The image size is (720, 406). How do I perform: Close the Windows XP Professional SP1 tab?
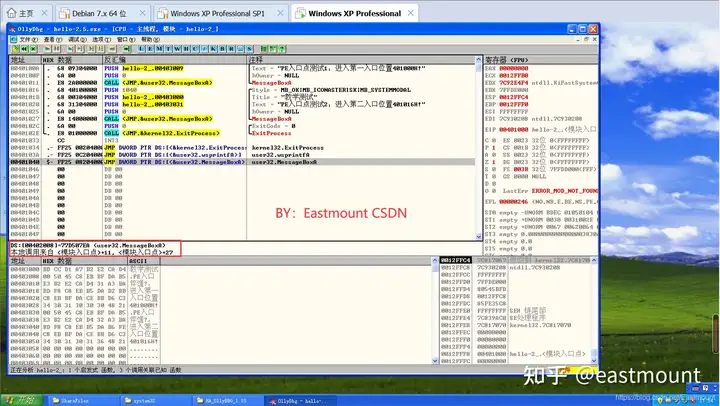coord(280,13)
